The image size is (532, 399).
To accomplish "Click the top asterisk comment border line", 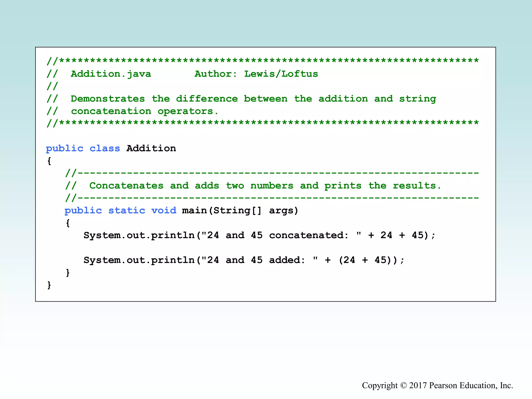I will [263, 61].
